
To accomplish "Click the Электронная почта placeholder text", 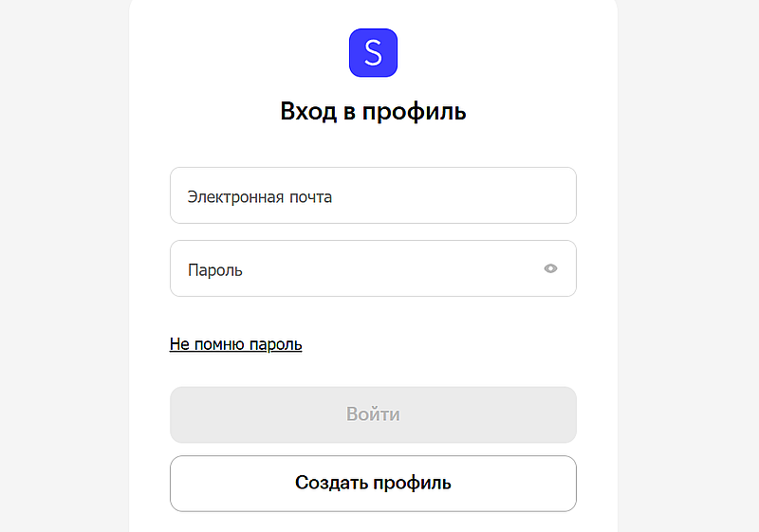I will pyautogui.click(x=259, y=197).
